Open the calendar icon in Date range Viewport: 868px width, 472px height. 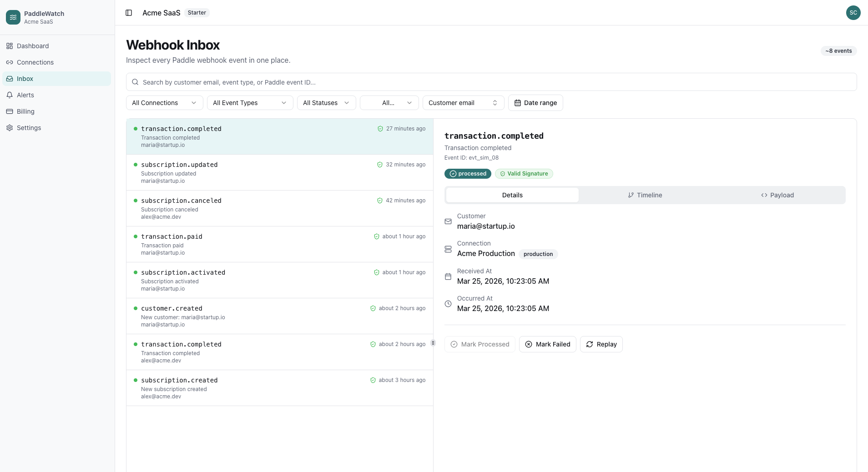pyautogui.click(x=518, y=103)
